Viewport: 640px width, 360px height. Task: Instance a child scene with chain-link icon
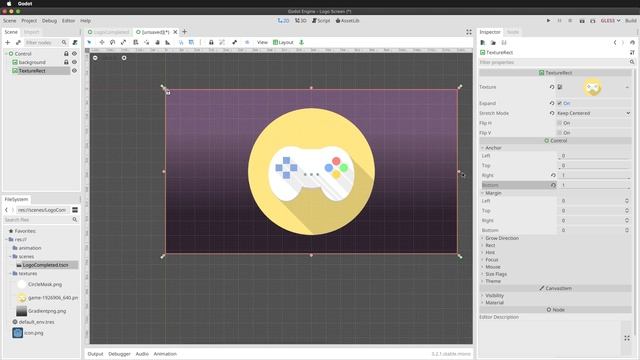tap(18, 42)
